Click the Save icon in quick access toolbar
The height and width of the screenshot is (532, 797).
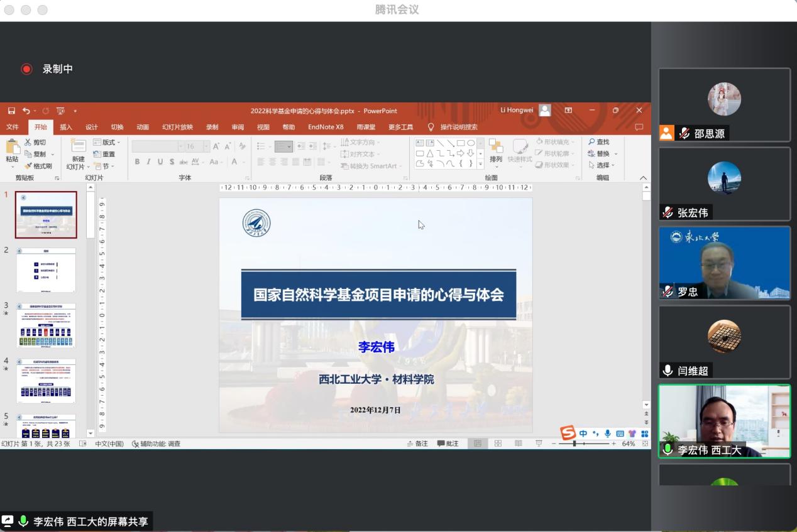click(x=11, y=111)
